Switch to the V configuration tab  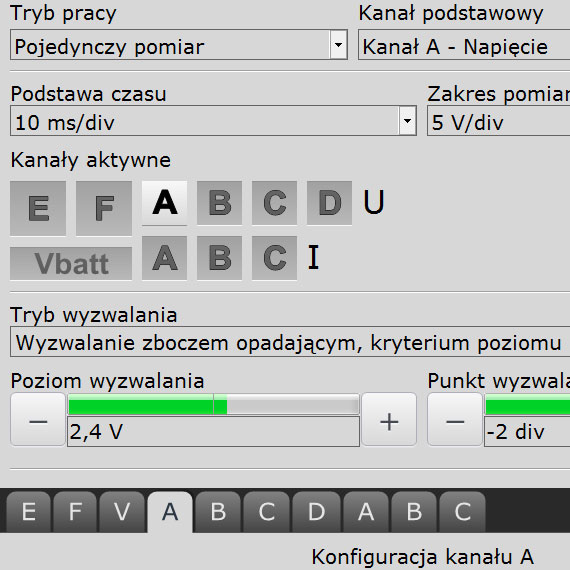tap(121, 511)
